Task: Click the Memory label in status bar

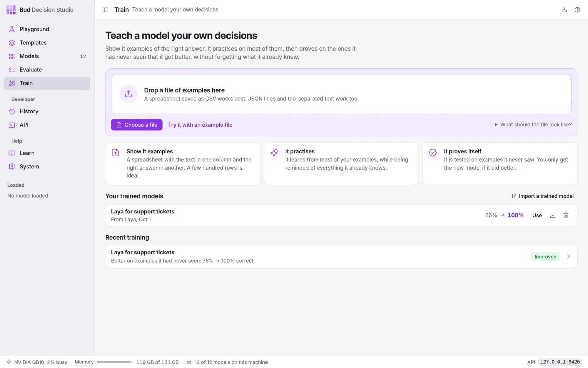Action: 84,362
